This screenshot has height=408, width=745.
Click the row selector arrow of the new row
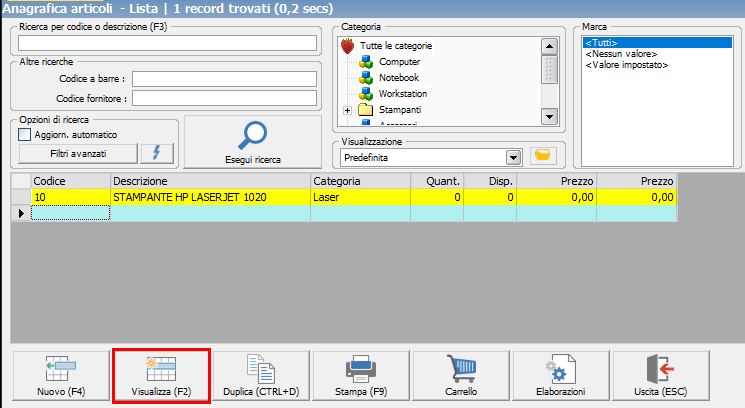pos(21,213)
